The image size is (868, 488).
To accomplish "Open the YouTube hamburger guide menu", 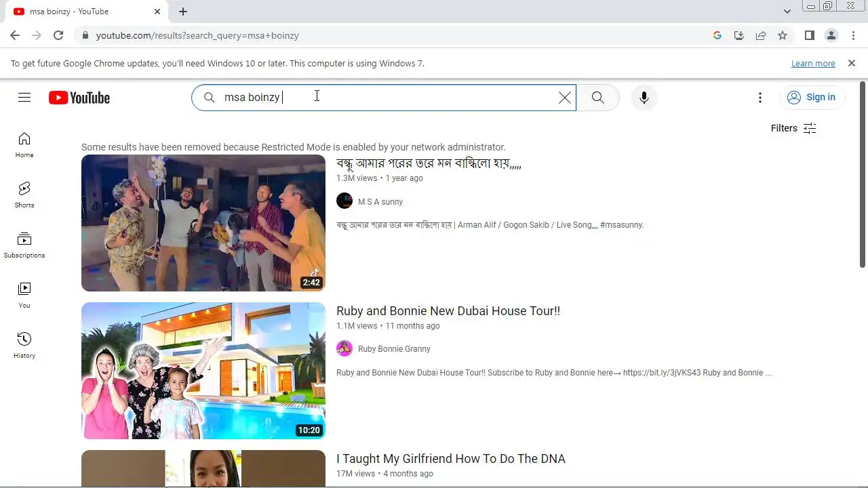I will (x=24, y=98).
